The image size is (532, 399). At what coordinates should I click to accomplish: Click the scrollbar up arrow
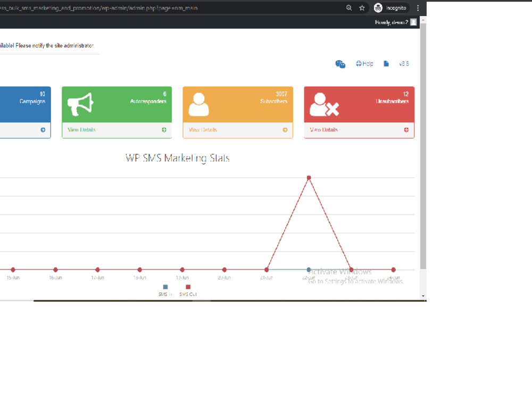tap(423, 20)
